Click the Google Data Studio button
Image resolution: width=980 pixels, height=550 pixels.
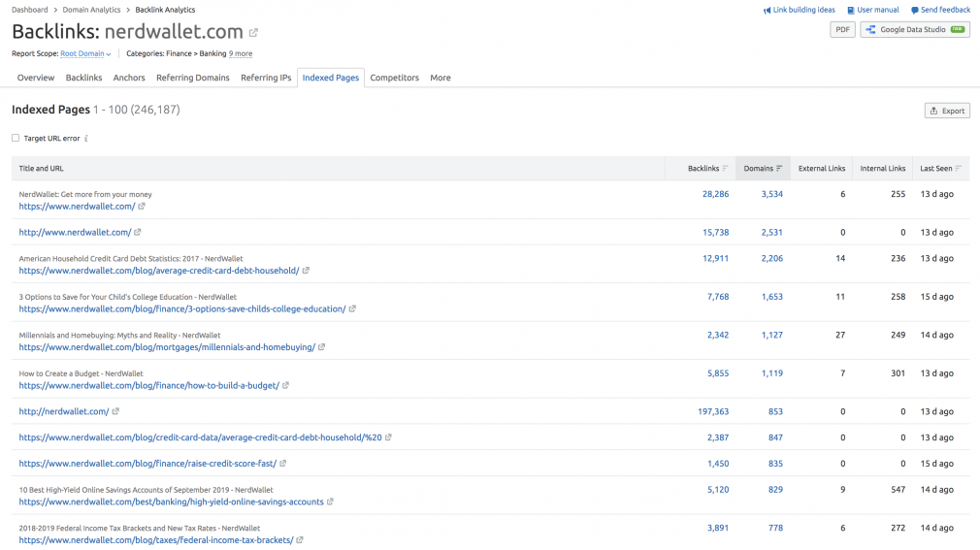coord(915,29)
